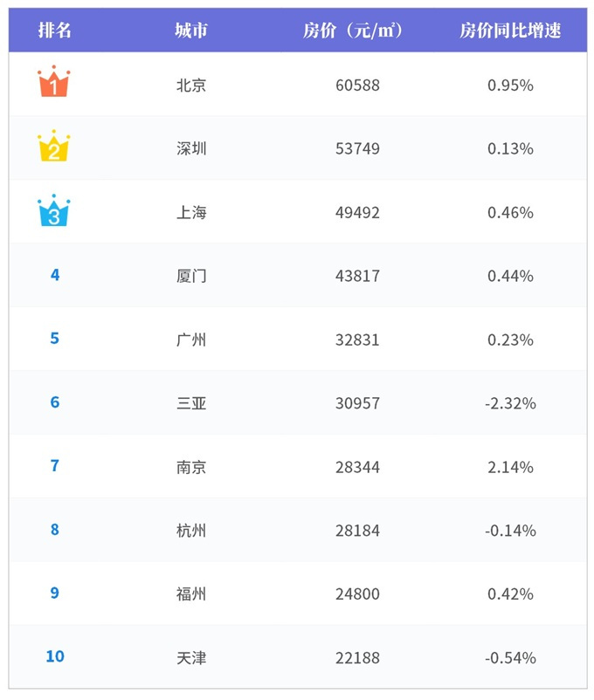This screenshot has width=594, height=700.
Task: Click the orange rank 1 crown icon
Action: pyautogui.click(x=53, y=81)
